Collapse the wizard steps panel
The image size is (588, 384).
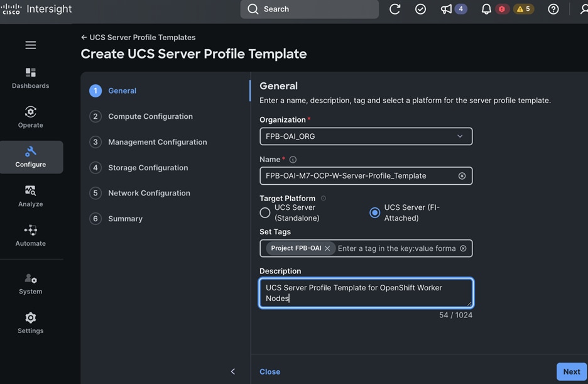233,371
